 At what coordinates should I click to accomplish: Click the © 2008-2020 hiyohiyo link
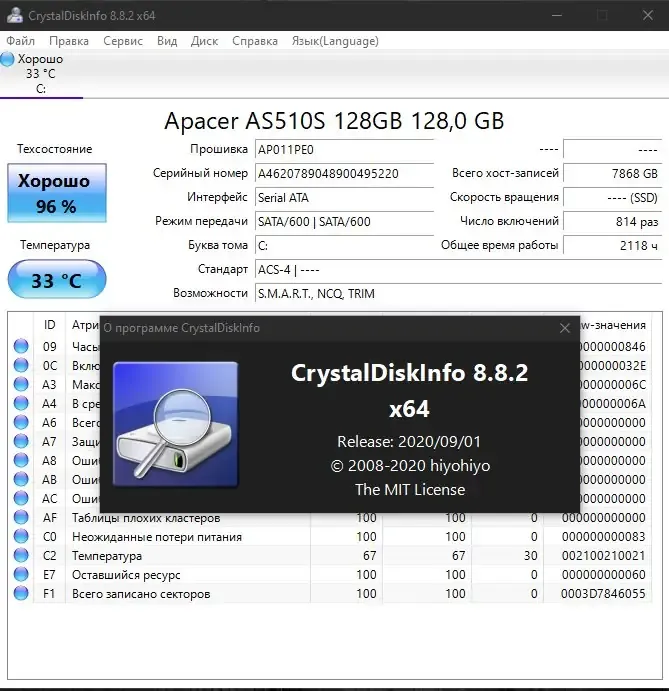(410, 466)
